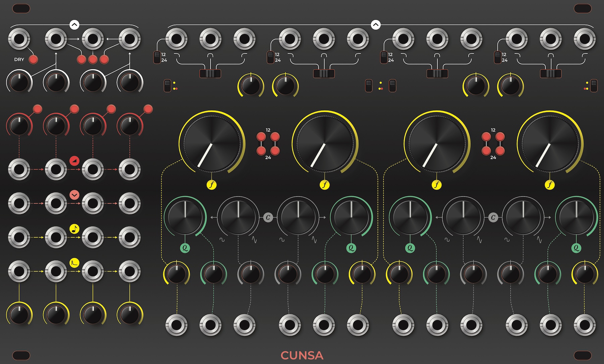Collapse the left mixer section with the chevron

[74, 24]
